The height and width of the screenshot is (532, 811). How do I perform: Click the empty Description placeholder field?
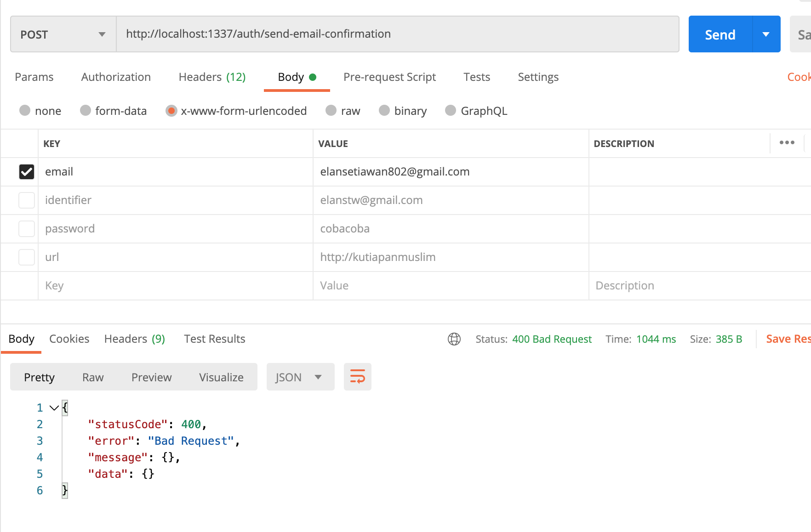point(700,286)
